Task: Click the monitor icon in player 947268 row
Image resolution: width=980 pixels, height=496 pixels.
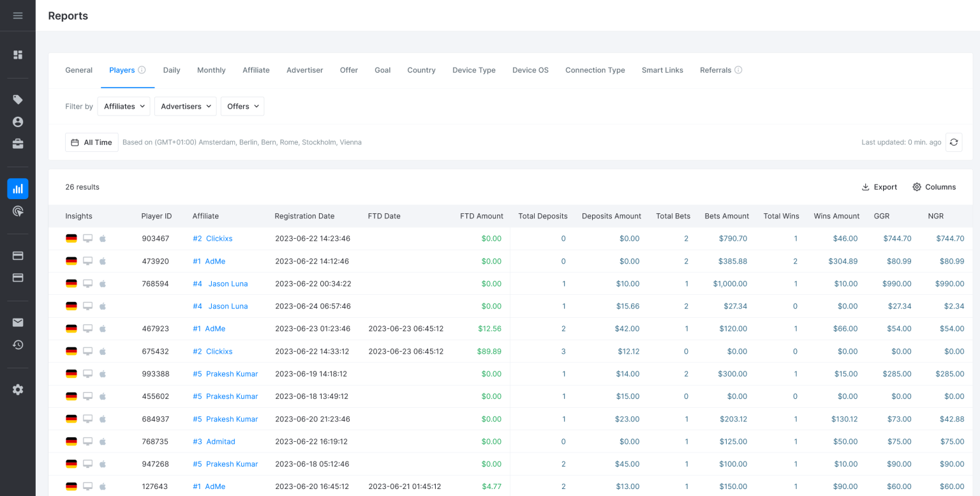Action: click(87, 464)
